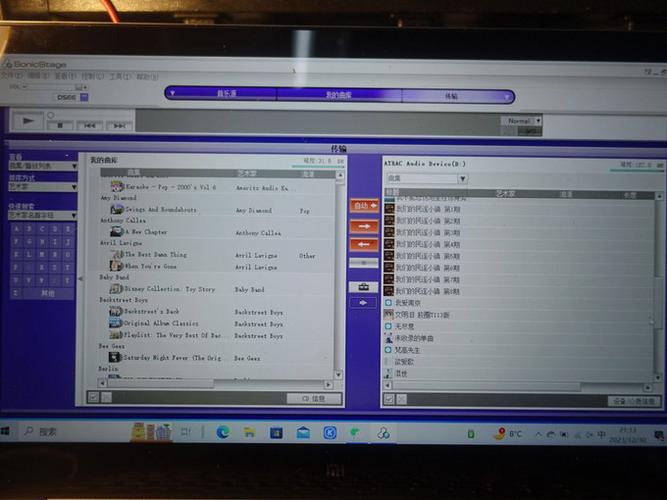Click the small blue arrow button below toolbox
Screen dimensions: 667x500
(363, 303)
